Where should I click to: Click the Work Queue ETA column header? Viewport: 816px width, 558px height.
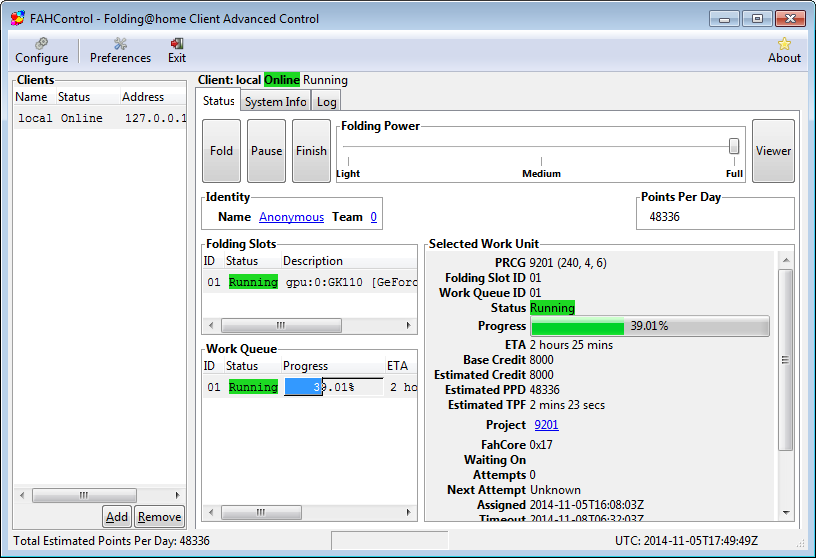(401, 366)
